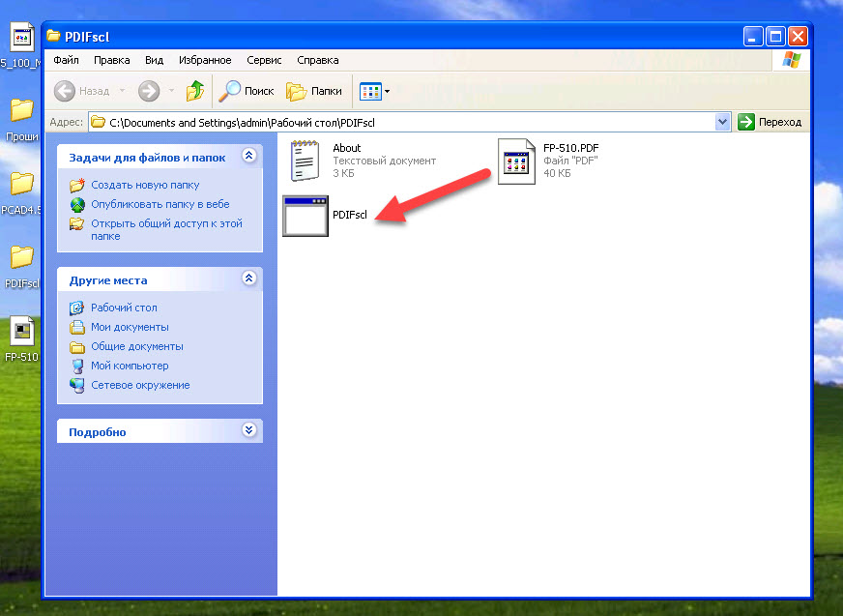Click the Forward arrow button
Screen dimensions: 843x616
click(149, 91)
